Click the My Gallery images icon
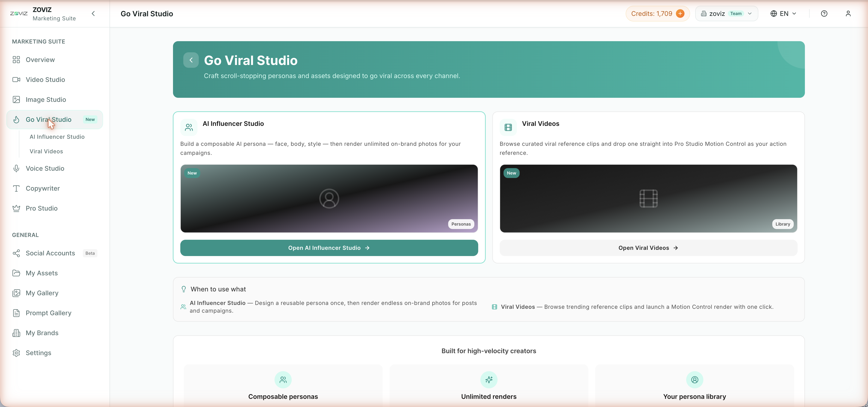 click(x=16, y=293)
